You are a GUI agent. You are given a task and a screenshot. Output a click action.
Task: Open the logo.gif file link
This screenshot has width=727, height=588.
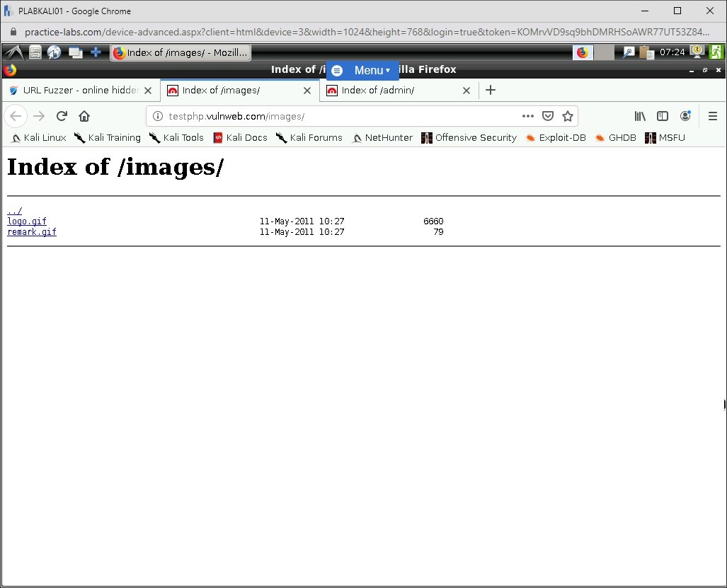point(26,221)
